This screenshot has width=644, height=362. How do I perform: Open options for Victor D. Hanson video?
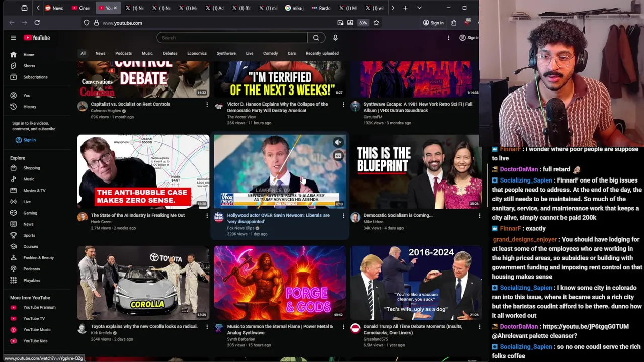pos(343,105)
